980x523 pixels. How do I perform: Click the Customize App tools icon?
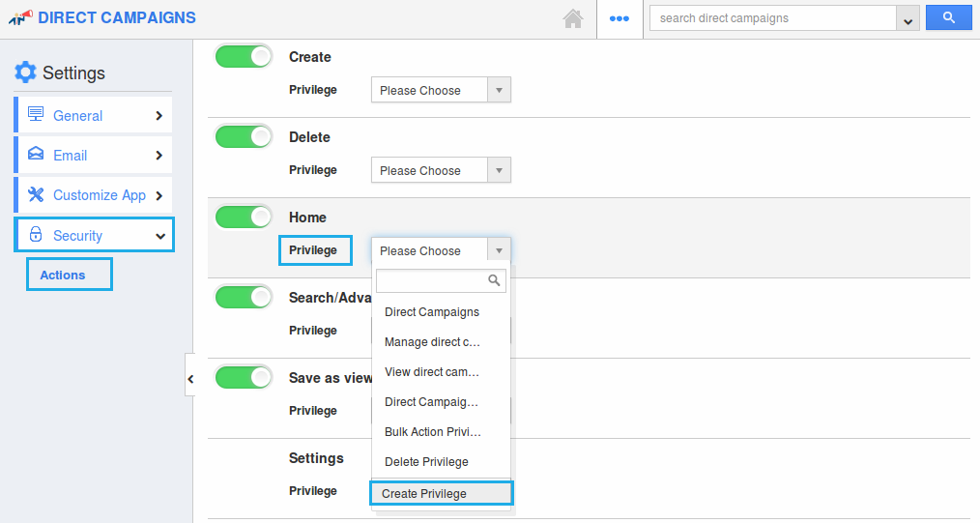pyautogui.click(x=36, y=194)
